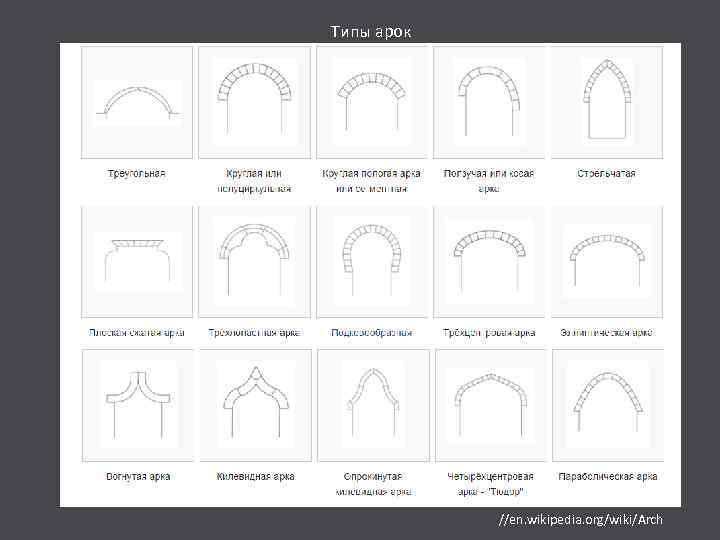Click the Стрельчатая arch picture
The image size is (720, 540).
pyautogui.click(x=607, y=102)
